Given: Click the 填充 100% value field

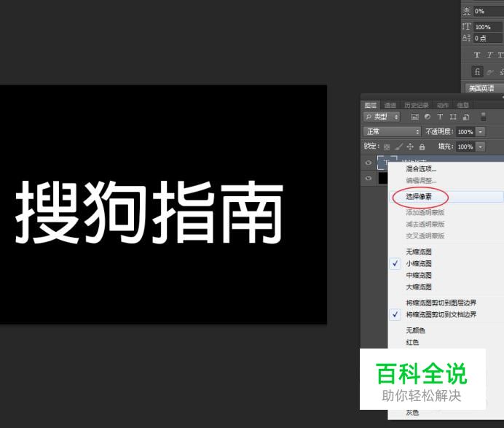Looking at the screenshot, I should coord(465,147).
